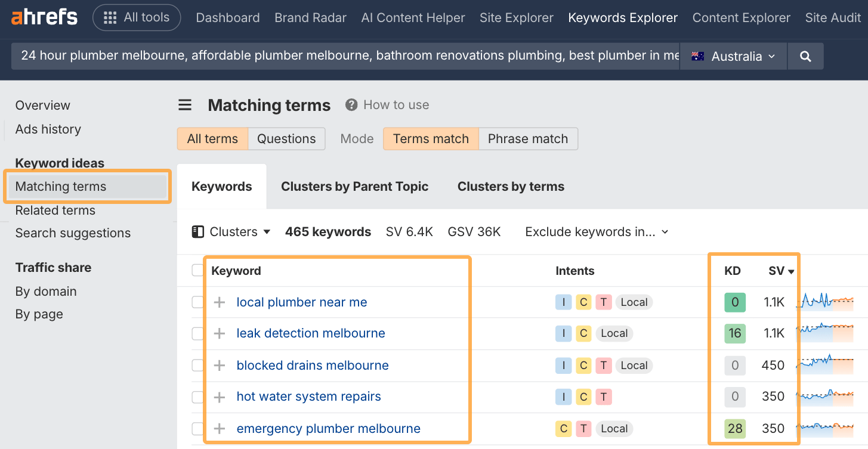Check the box for hot water system repairs
The image size is (868, 449).
[x=197, y=397]
